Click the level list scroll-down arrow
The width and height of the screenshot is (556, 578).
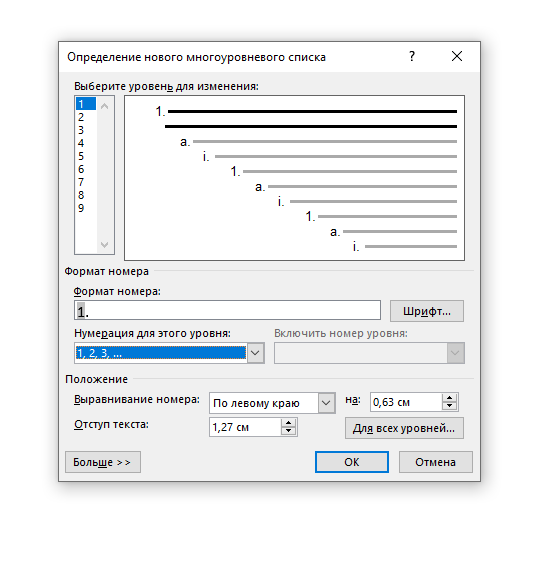[105, 245]
